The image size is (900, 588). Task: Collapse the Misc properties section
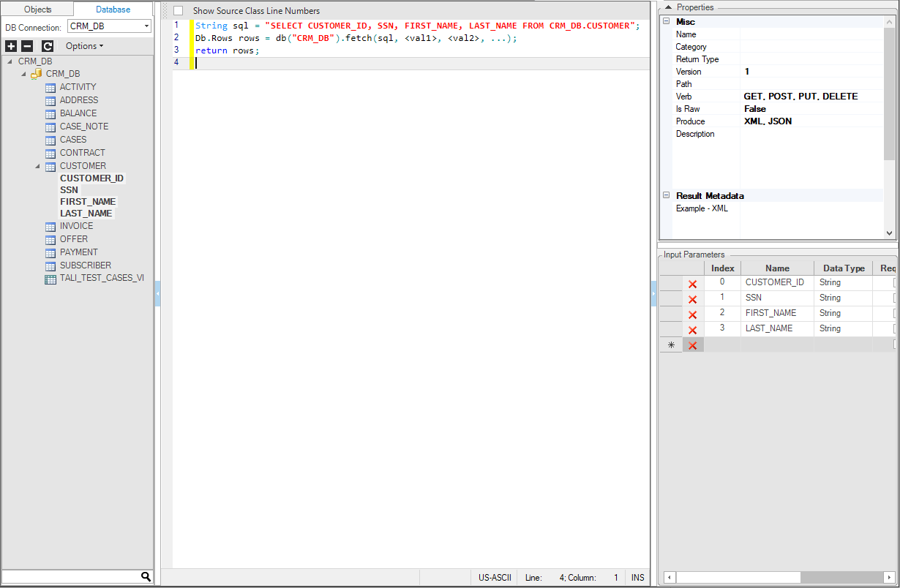[667, 22]
